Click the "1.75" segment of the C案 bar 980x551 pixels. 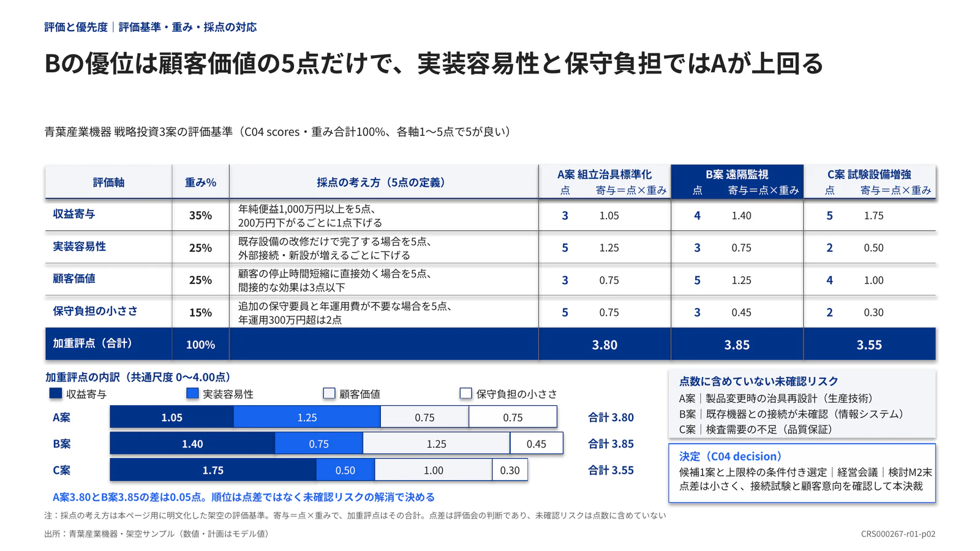pos(213,470)
